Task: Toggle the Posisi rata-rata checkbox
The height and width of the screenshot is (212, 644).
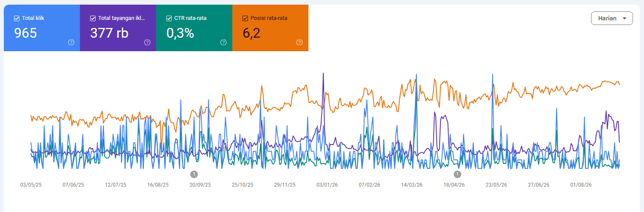Action: [x=245, y=18]
